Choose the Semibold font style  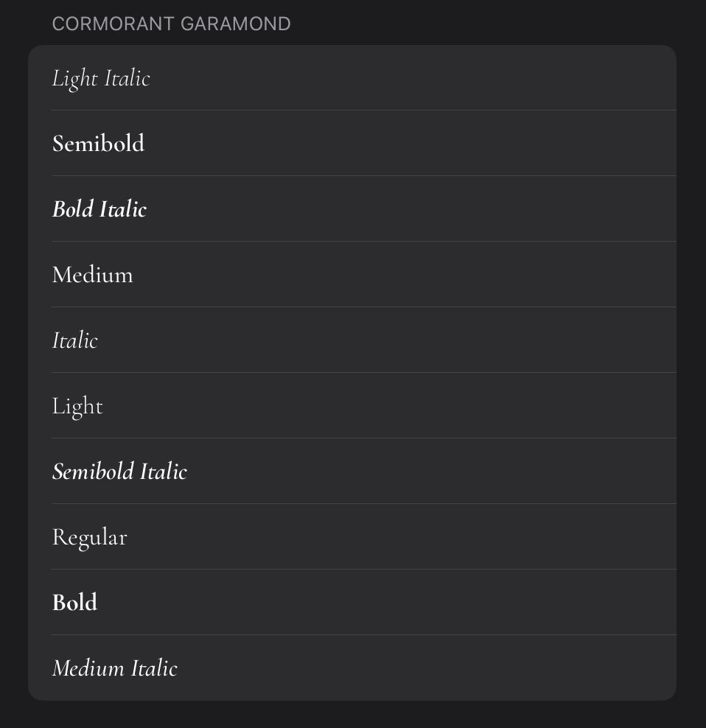[x=98, y=143]
